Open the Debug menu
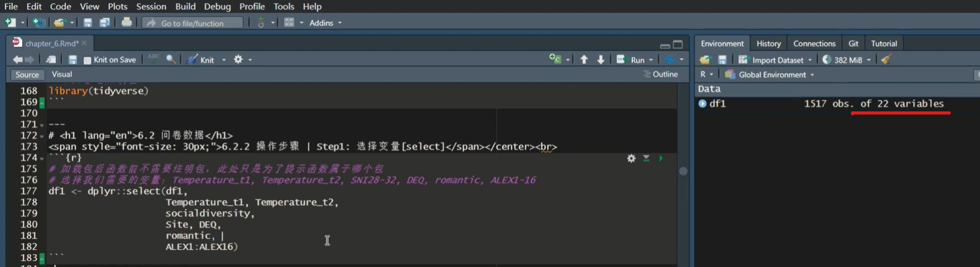 click(x=217, y=6)
